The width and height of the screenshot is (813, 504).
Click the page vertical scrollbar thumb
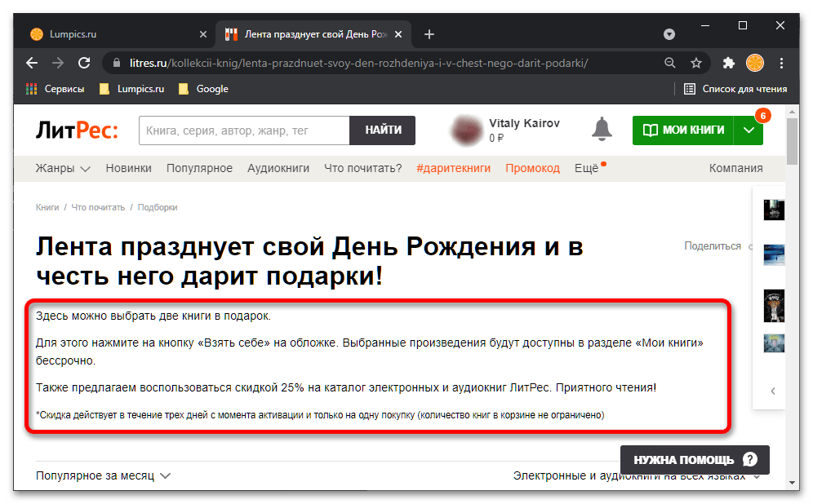(792, 141)
